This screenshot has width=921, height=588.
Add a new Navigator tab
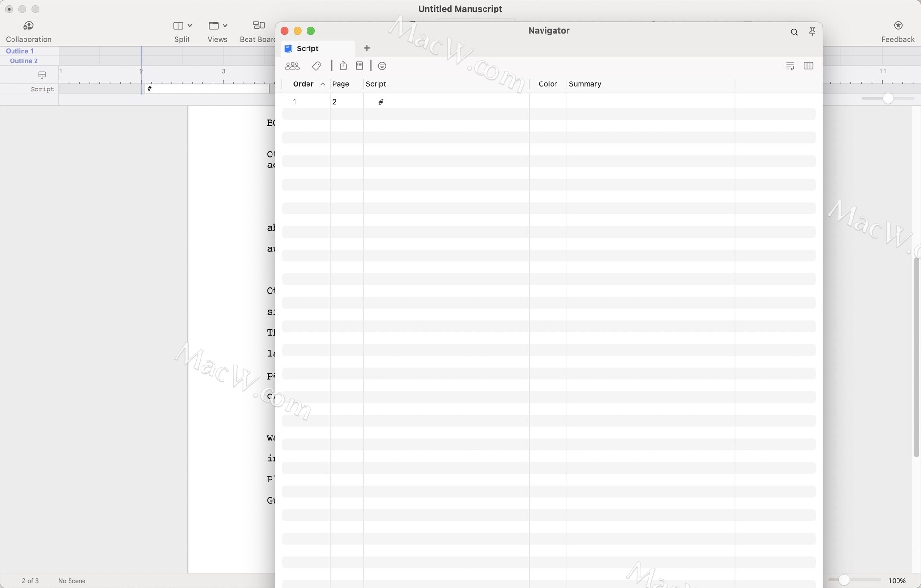point(367,48)
